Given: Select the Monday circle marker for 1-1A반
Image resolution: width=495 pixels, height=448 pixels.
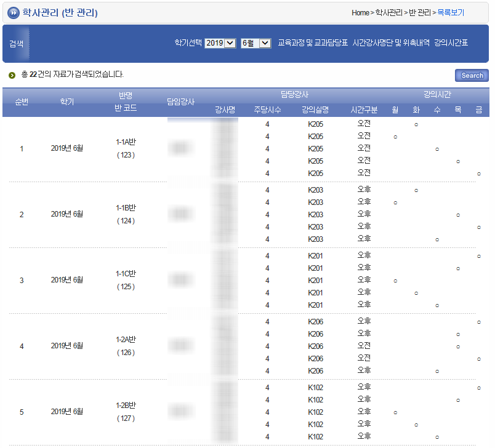Looking at the screenshot, I should point(395,137).
